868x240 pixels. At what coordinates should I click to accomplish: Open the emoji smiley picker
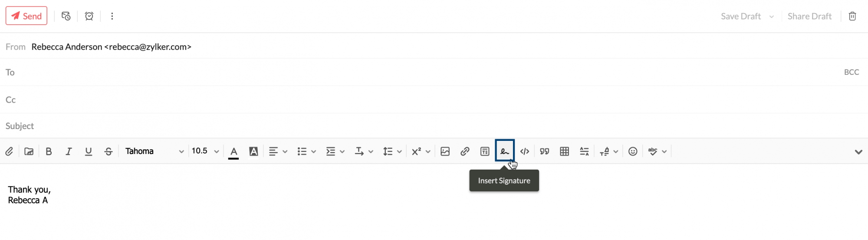pyautogui.click(x=633, y=151)
